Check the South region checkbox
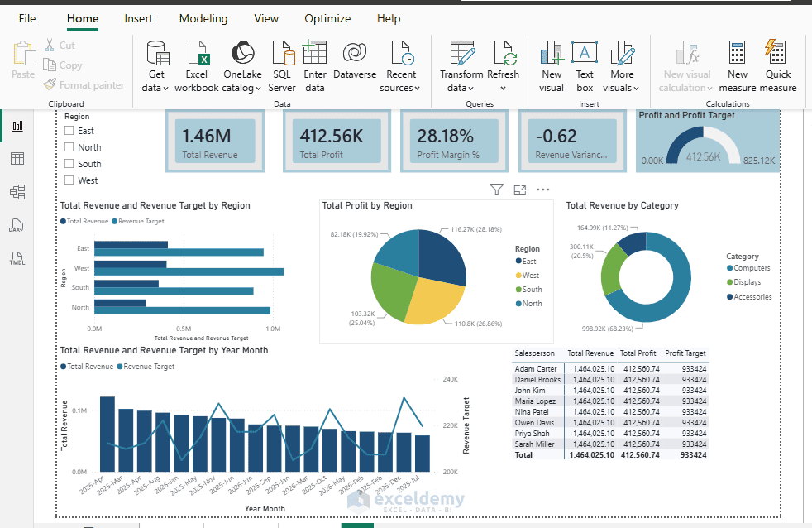The height and width of the screenshot is (528, 812). pyautogui.click(x=69, y=164)
